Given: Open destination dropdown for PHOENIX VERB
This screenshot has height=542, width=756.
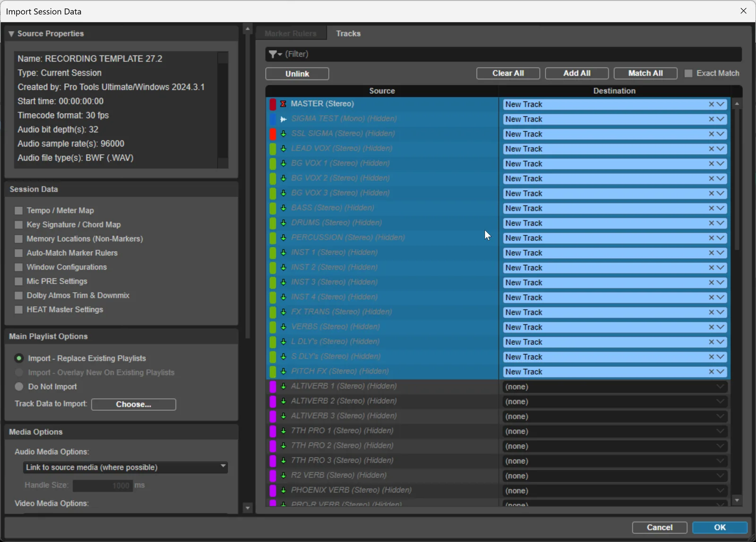Looking at the screenshot, I should (720, 491).
